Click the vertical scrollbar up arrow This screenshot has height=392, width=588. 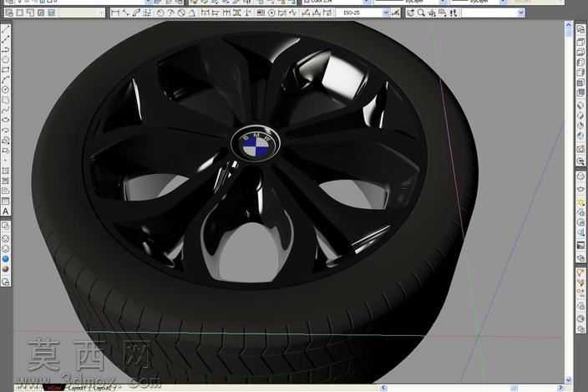click(568, 25)
